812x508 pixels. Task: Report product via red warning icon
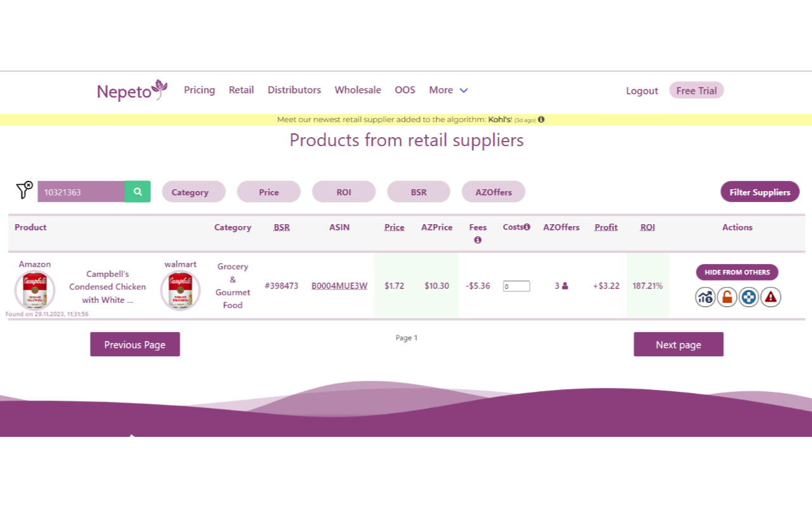click(771, 297)
